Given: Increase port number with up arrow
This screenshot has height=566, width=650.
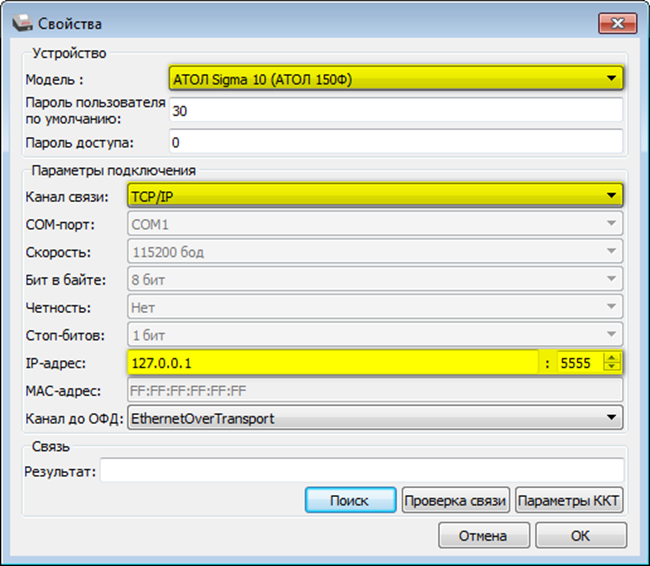Looking at the screenshot, I should coord(614,358).
